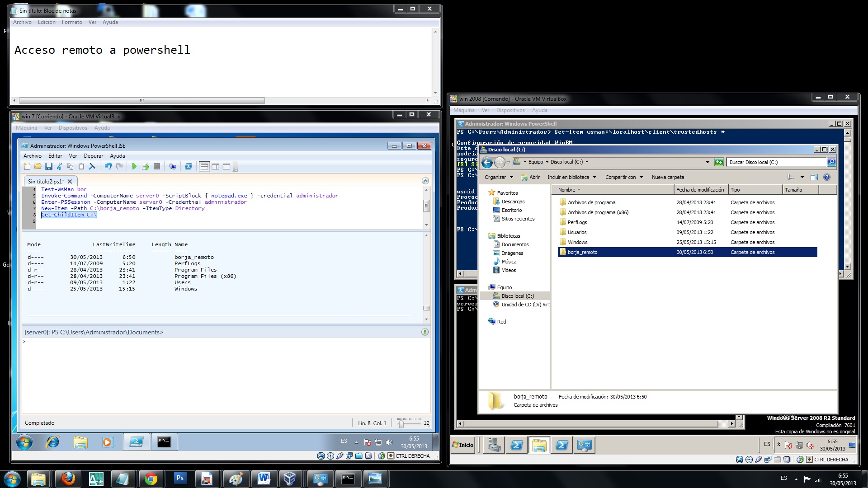Viewport: 868px width, 488px height.
Task: Open Formato menu in Bloc de notas
Action: (72, 22)
